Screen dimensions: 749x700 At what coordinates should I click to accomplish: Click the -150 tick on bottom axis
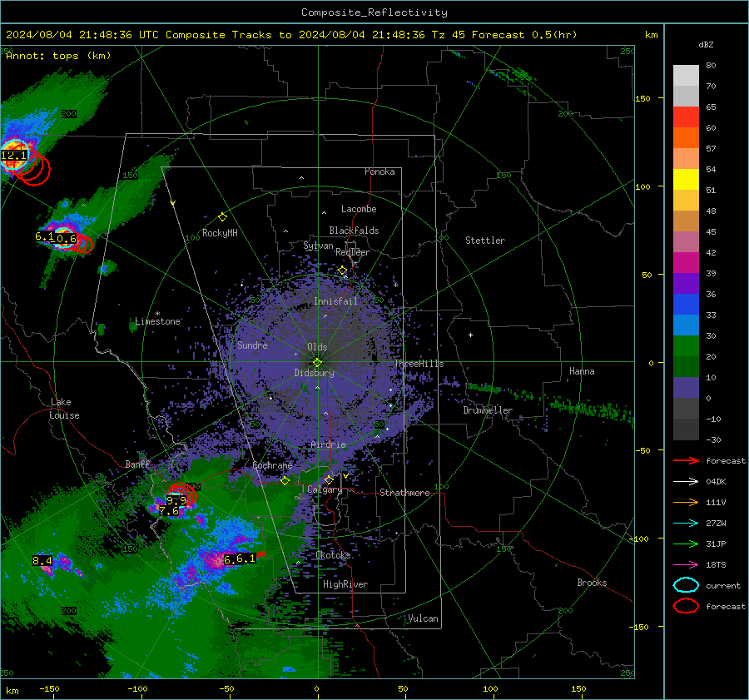pyautogui.click(x=49, y=689)
